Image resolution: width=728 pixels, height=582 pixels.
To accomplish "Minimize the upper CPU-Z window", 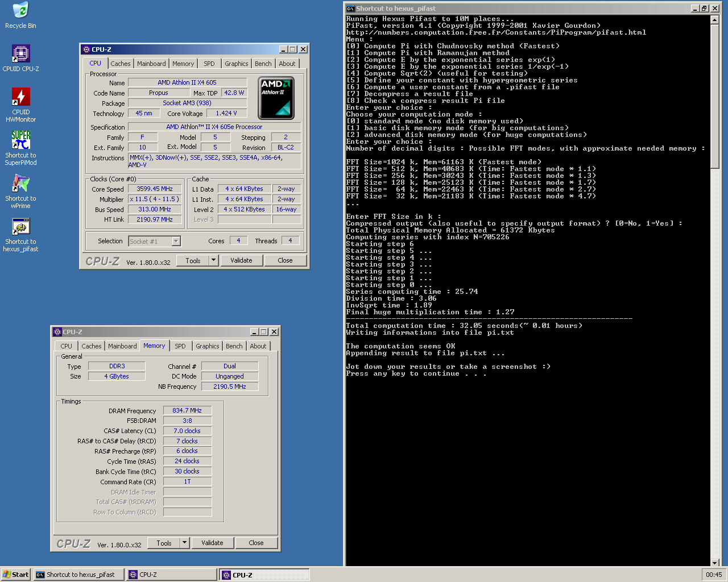I will pos(284,49).
